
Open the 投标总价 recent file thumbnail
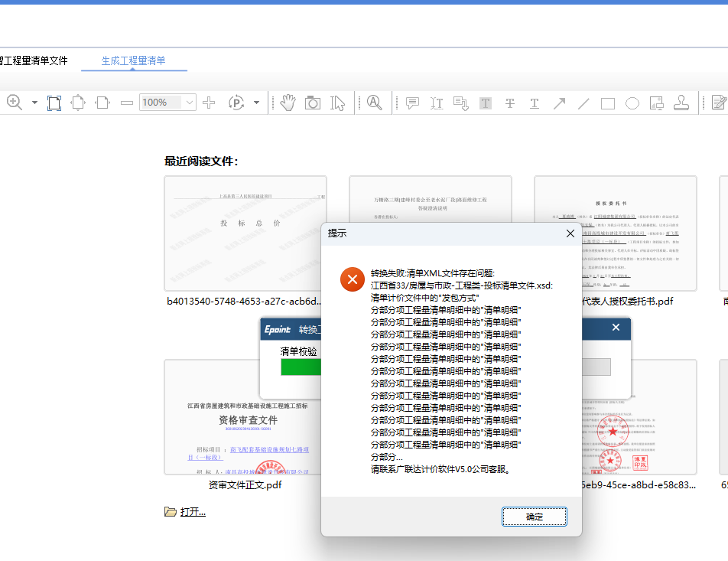[x=245, y=233]
